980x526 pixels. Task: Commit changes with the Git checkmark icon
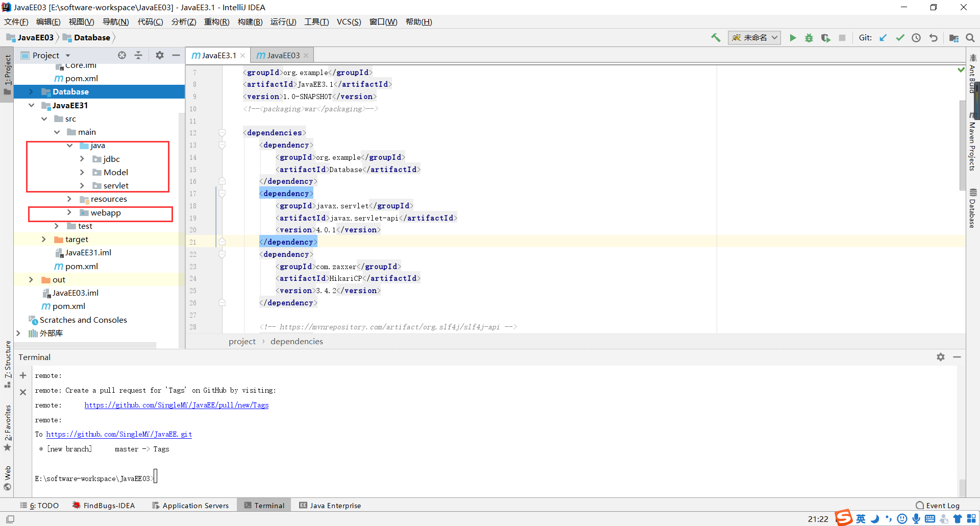click(x=900, y=38)
